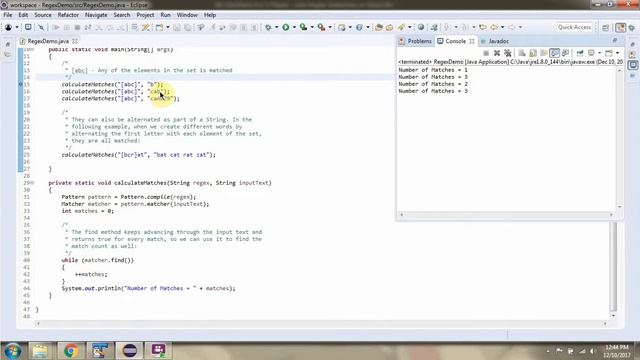Screen dimensions: 640x360
Task: Open the Source menu
Action: (x=43, y=15)
